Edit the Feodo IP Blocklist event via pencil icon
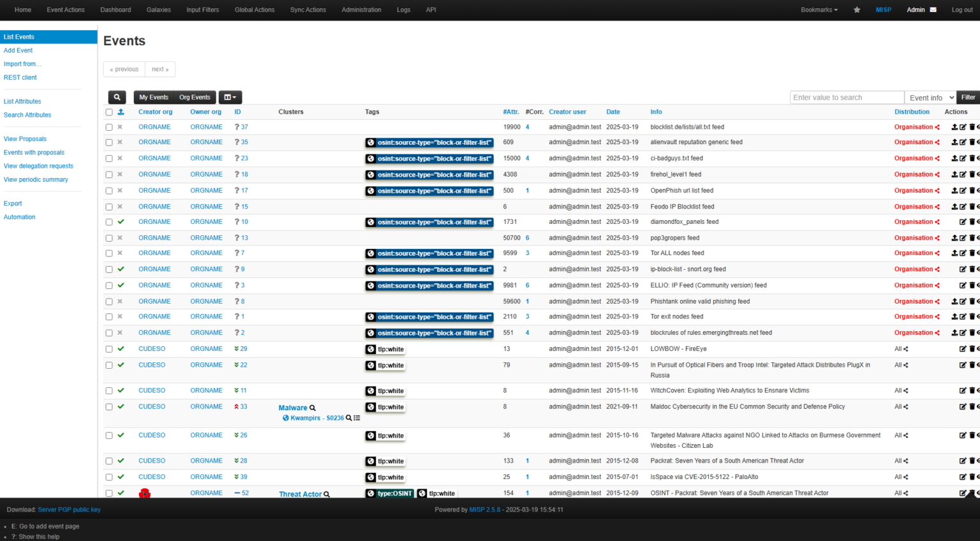 coord(963,206)
